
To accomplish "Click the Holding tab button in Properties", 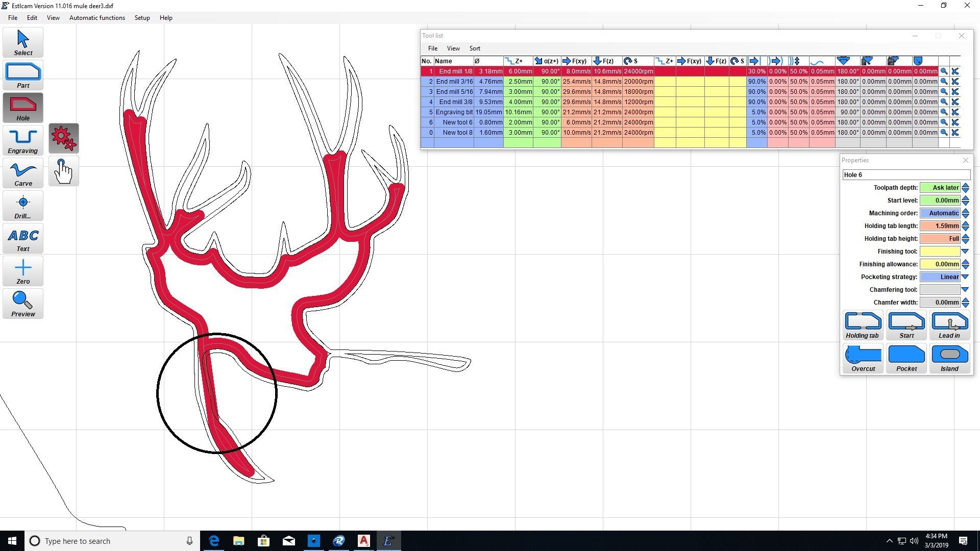I will 863,325.
